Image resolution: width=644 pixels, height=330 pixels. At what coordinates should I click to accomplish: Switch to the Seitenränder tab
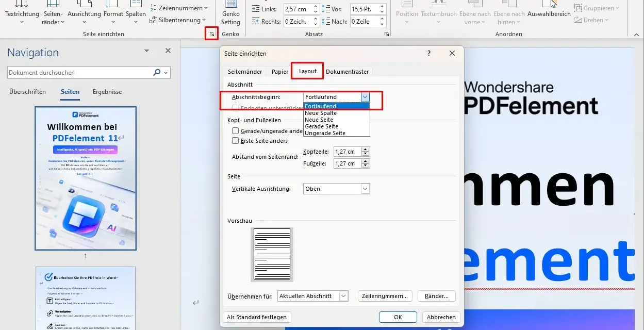[x=245, y=72]
